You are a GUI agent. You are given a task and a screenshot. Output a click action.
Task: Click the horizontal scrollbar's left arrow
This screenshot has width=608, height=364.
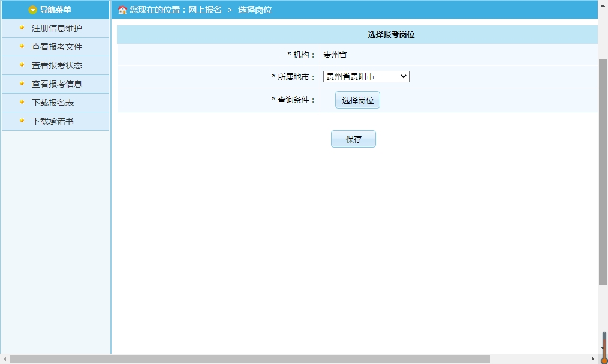pos(5,359)
